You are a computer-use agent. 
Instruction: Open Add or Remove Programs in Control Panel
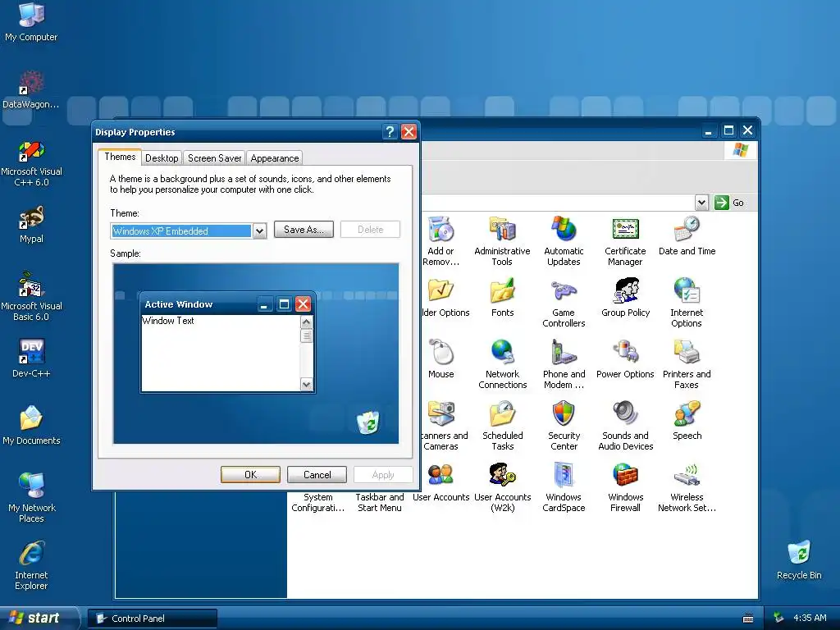pos(441,230)
